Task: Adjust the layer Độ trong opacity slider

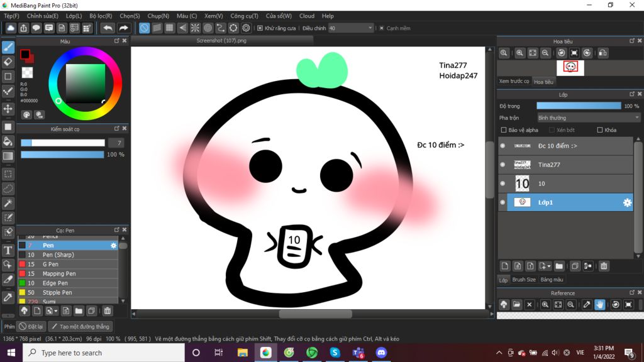Action: click(x=579, y=106)
